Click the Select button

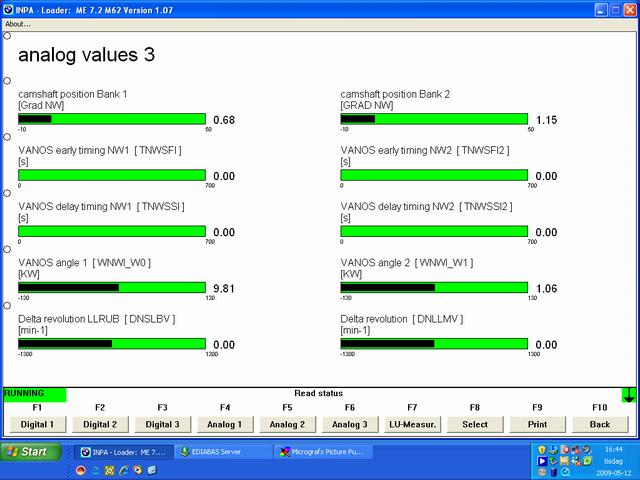(x=474, y=424)
